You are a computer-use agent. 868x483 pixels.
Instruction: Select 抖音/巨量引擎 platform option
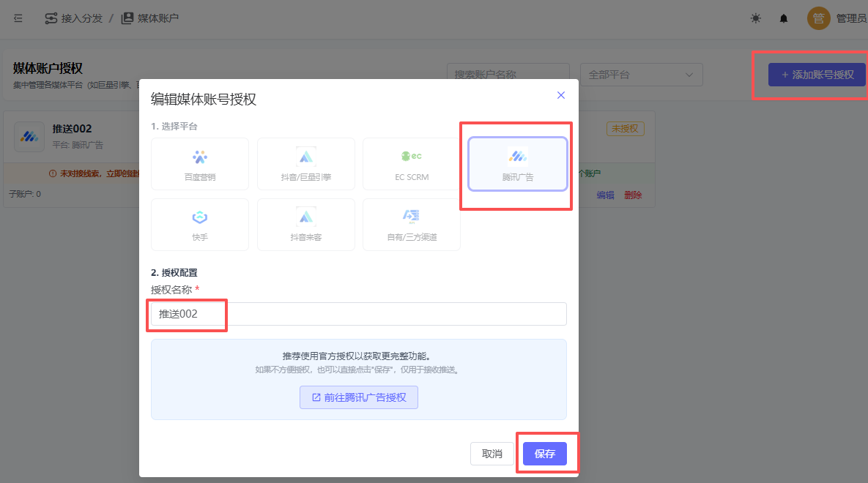coord(306,164)
